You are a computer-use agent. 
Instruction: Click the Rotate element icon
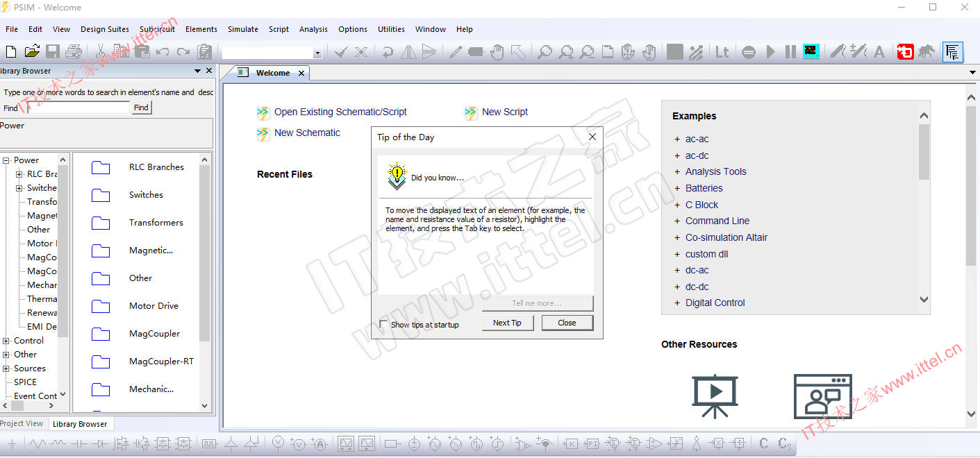(x=388, y=52)
